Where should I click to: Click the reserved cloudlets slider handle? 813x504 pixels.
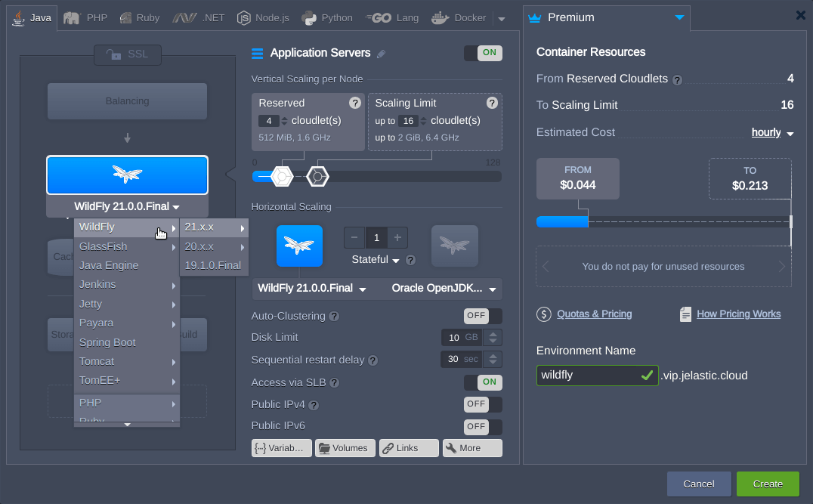tap(282, 177)
